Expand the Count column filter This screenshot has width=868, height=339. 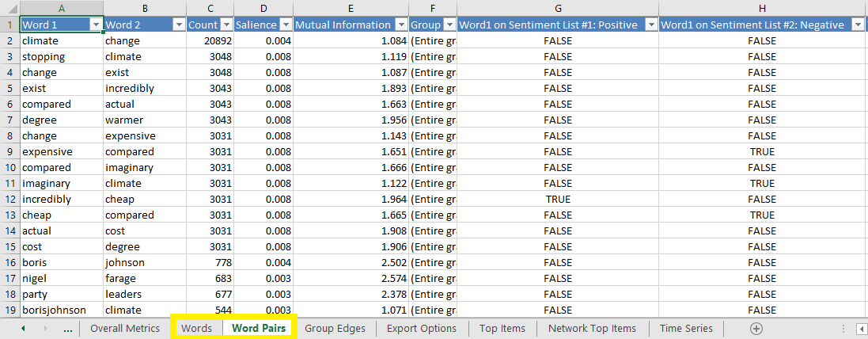226,25
